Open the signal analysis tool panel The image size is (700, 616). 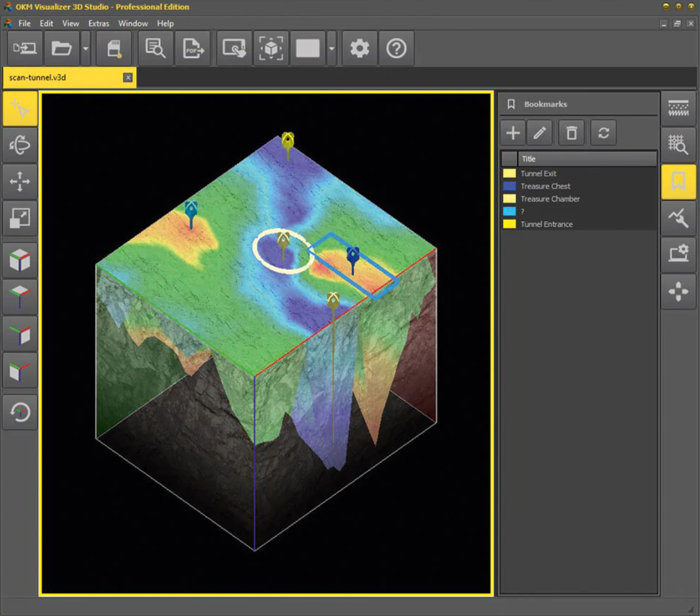[677, 217]
